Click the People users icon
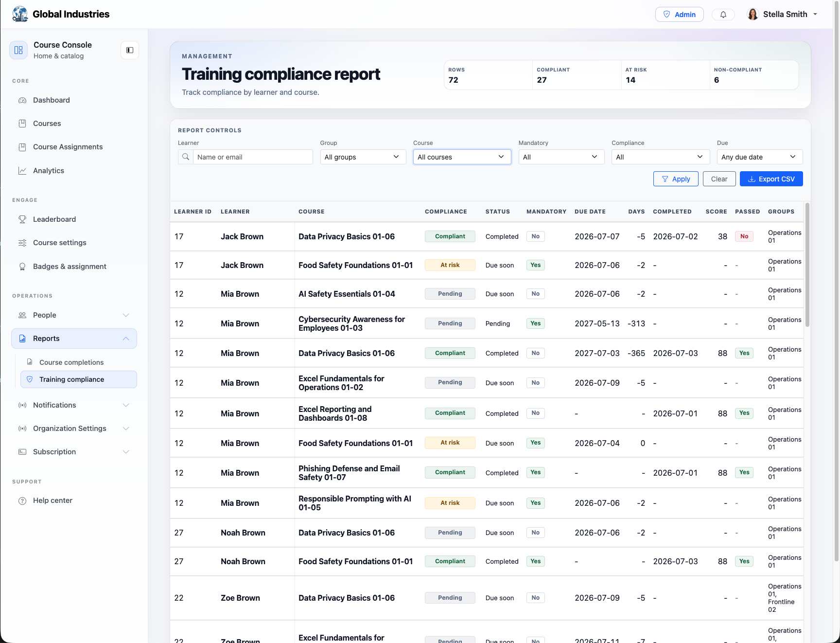840x643 pixels. tap(22, 315)
